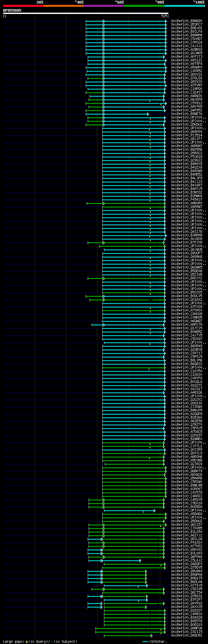Select hit label UniRef100_Q9NFU6
208x644 pixels.
187,628
